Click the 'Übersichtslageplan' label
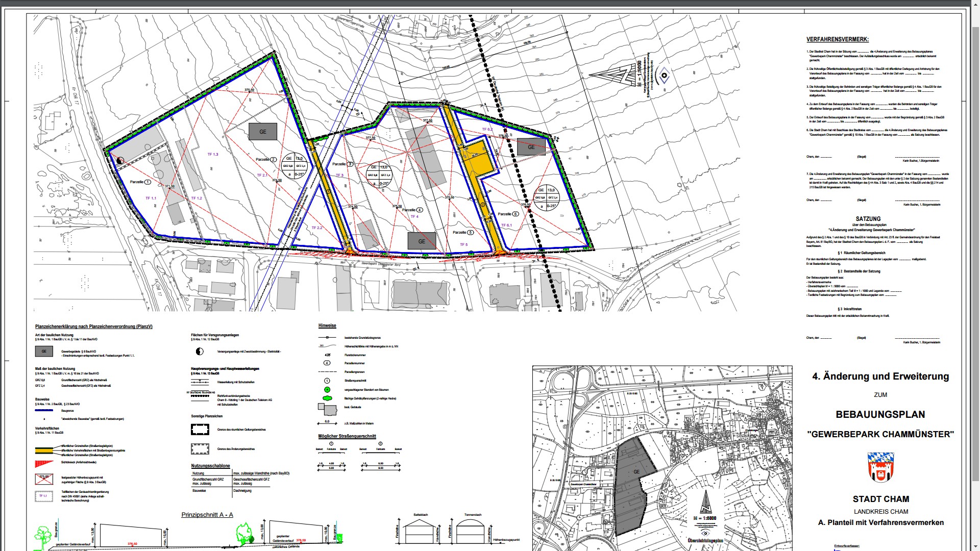 pyautogui.click(x=705, y=540)
